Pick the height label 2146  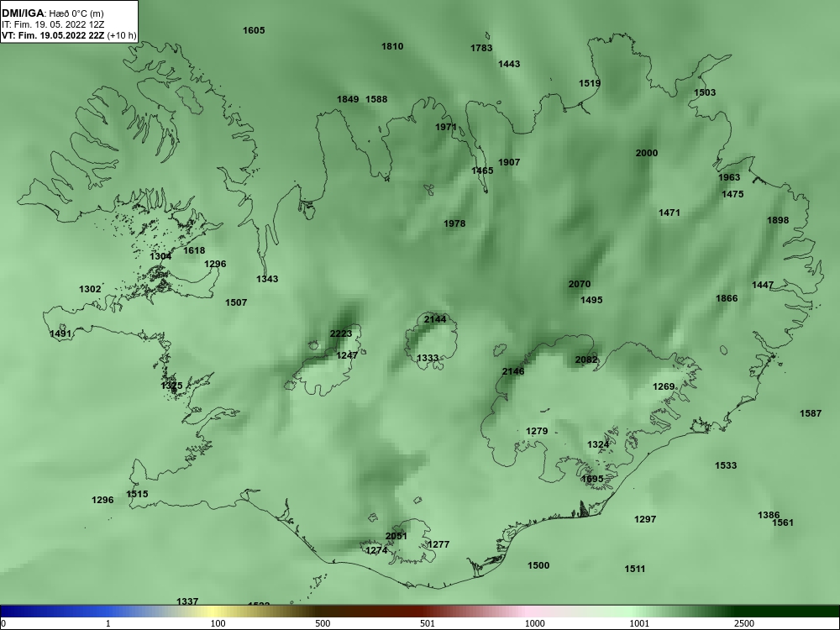pyautogui.click(x=513, y=372)
